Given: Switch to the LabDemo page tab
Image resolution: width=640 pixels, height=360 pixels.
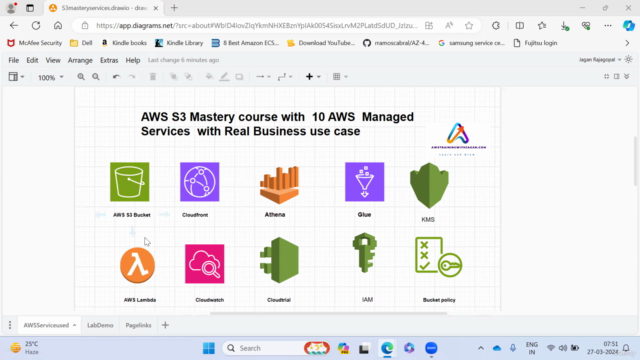Looking at the screenshot, I should 100,325.
